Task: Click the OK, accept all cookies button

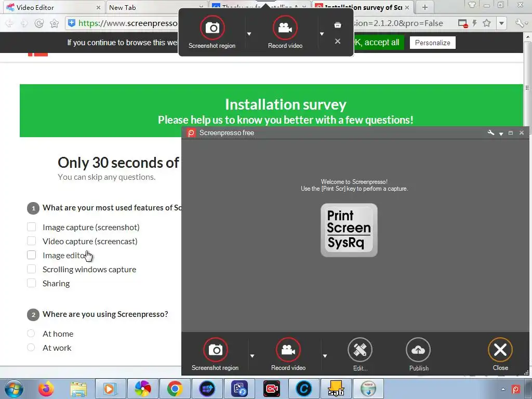Action: click(379, 43)
